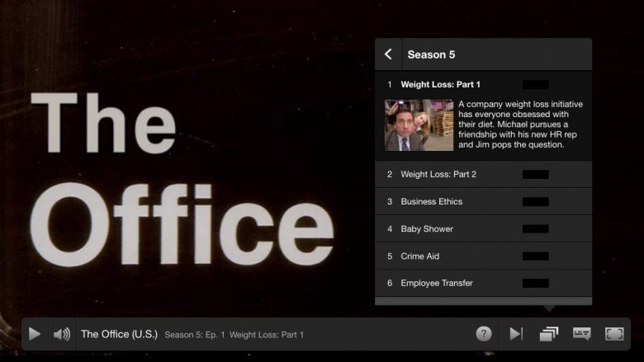Play episode 6 Employee Transfer

483,284
